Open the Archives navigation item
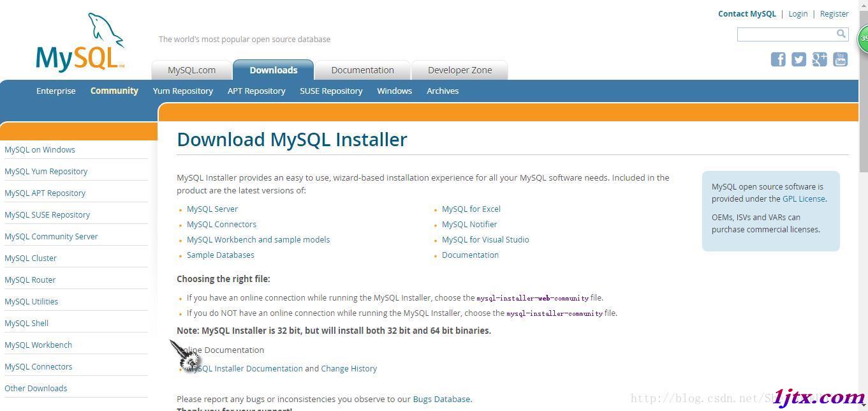The height and width of the screenshot is (411, 868). (443, 91)
